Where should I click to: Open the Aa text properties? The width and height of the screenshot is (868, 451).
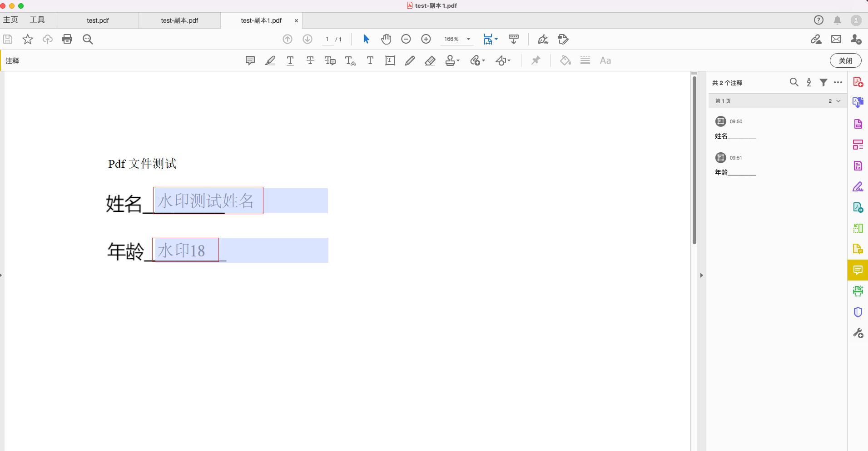coord(605,60)
